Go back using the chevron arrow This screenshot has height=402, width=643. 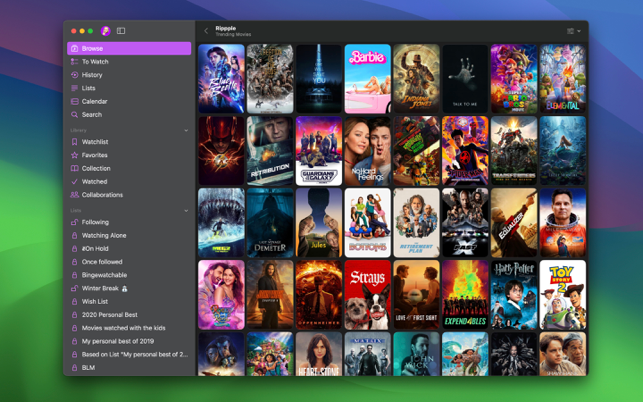(206, 31)
